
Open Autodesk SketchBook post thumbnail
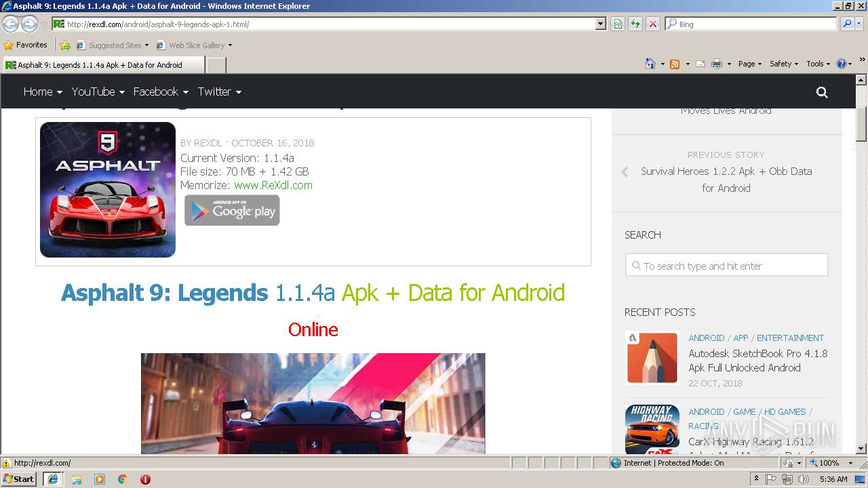652,358
